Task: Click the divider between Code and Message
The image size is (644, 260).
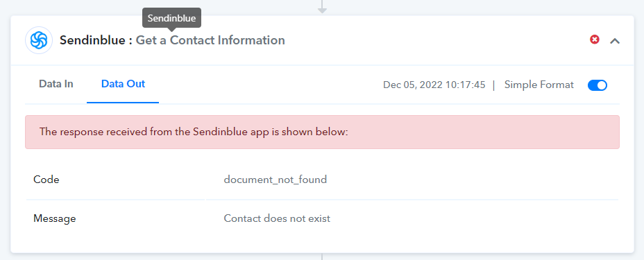Action: [x=322, y=200]
